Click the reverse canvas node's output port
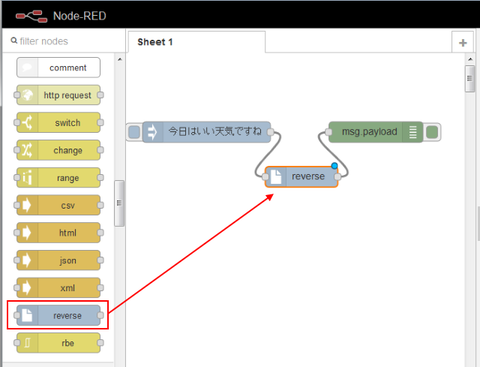 pyautogui.click(x=338, y=177)
